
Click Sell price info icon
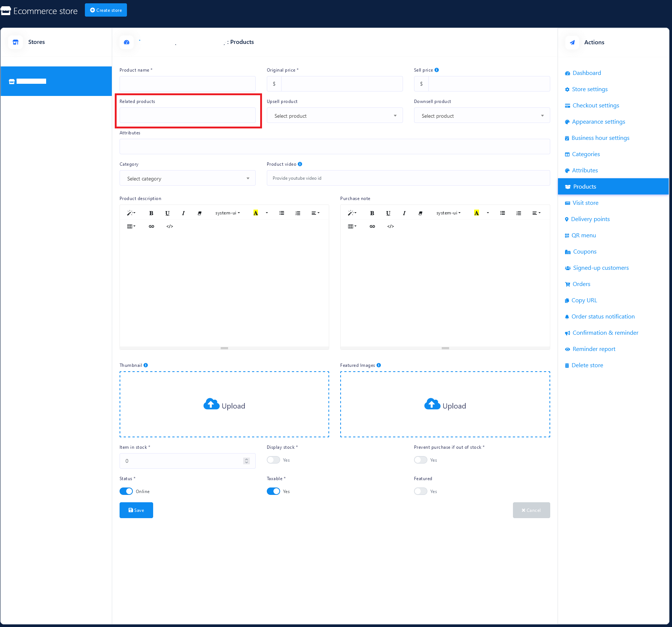click(x=437, y=70)
